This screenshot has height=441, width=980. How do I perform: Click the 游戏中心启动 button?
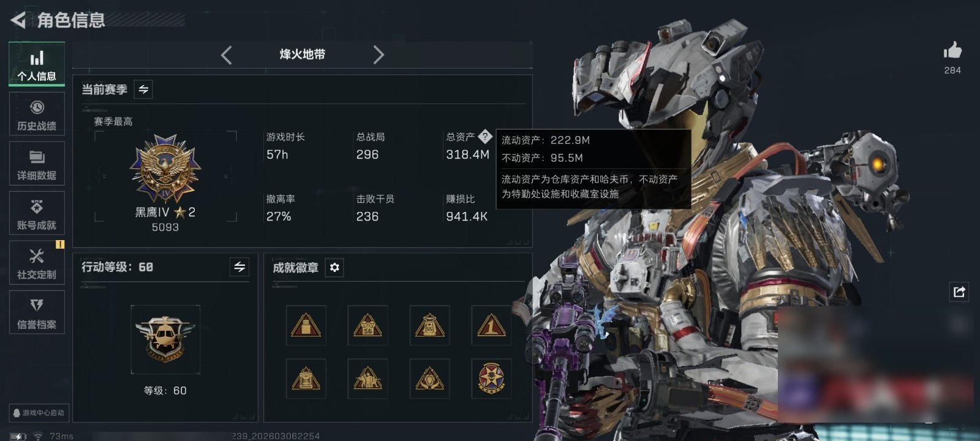(x=38, y=413)
